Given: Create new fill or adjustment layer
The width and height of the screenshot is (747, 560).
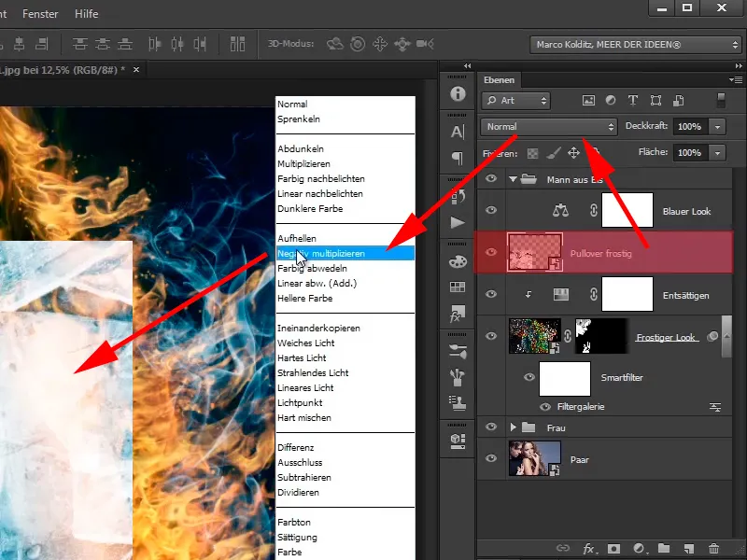Looking at the screenshot, I should point(640,549).
